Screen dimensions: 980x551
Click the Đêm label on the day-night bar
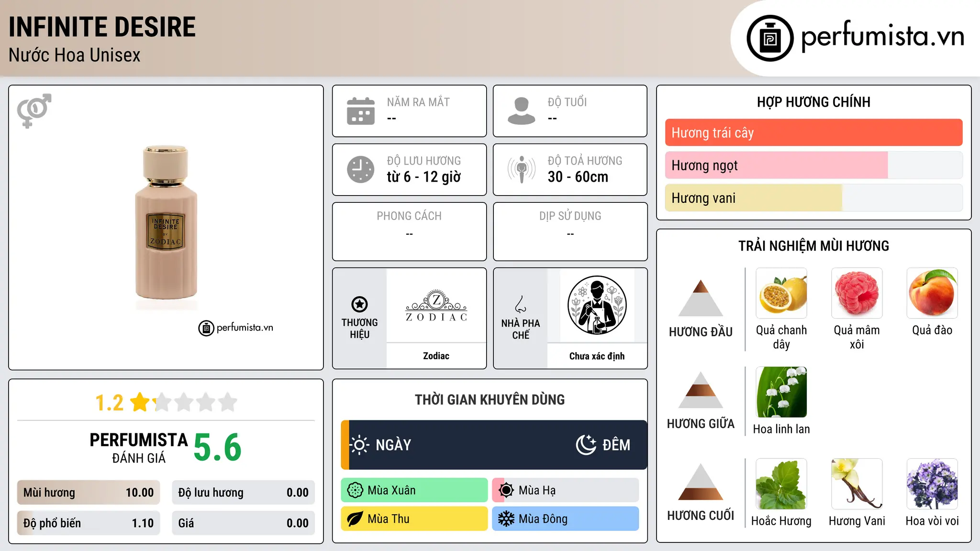pos(616,445)
